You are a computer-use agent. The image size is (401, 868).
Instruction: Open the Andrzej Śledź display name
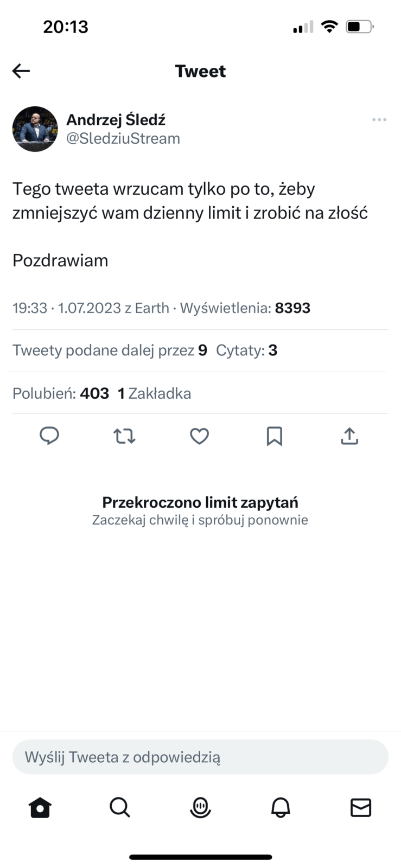116,119
